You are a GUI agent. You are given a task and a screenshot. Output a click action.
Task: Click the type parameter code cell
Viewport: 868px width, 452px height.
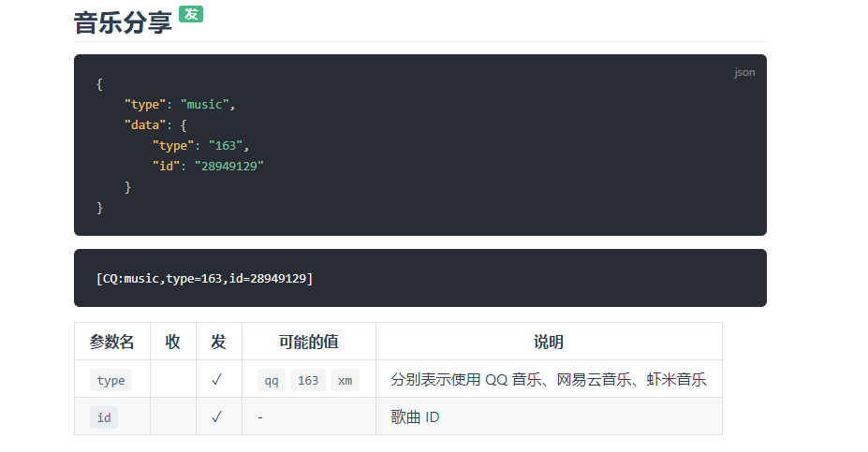(110, 380)
